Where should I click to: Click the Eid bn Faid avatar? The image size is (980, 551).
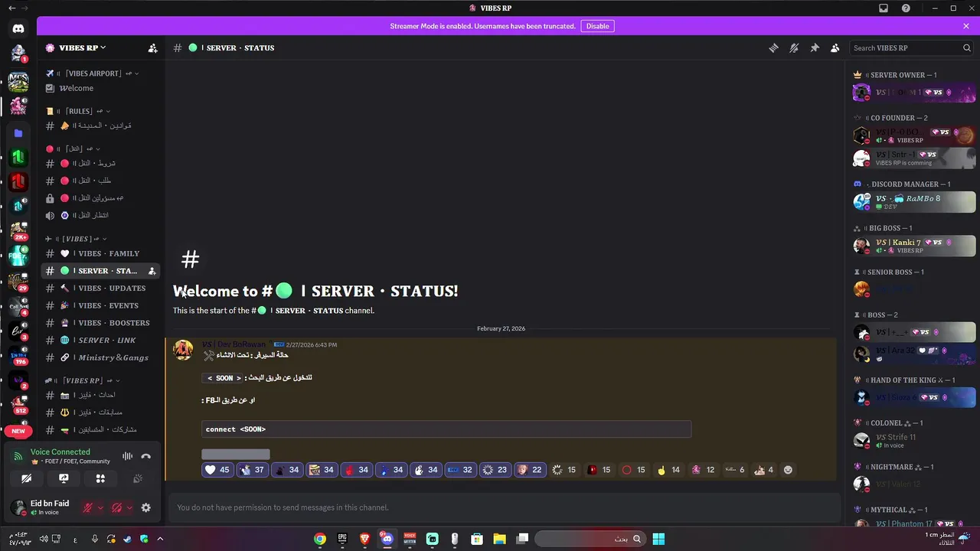18,507
